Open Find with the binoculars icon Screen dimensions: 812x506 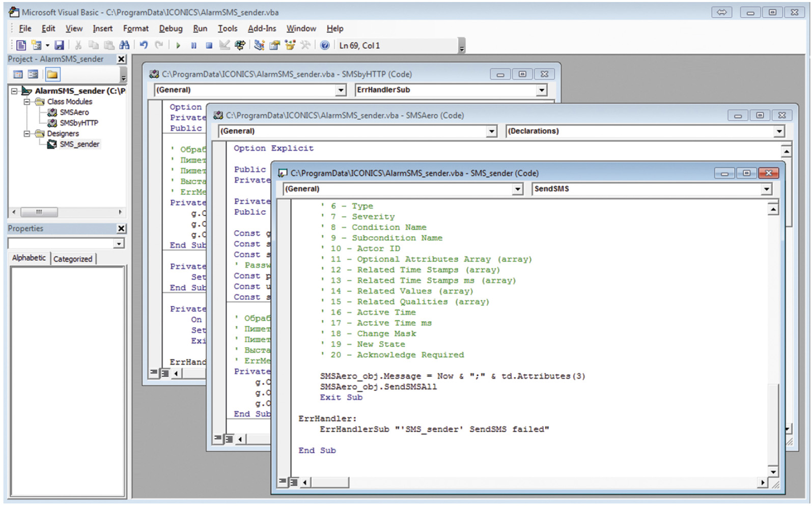coord(124,45)
